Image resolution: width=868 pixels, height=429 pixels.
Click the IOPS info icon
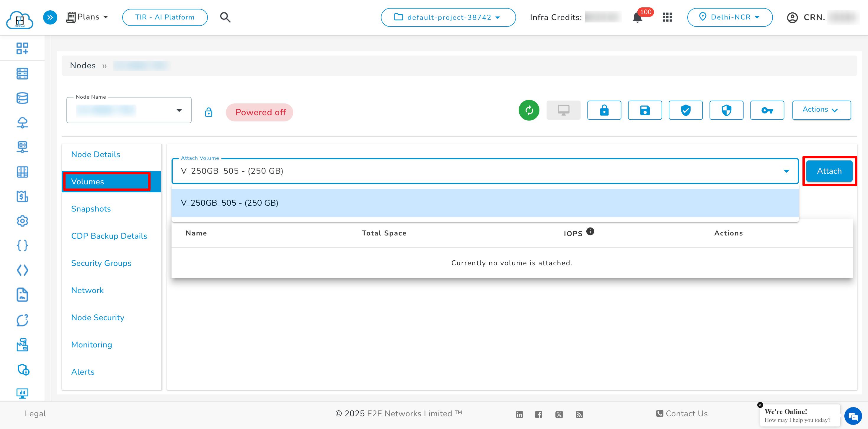590,231
